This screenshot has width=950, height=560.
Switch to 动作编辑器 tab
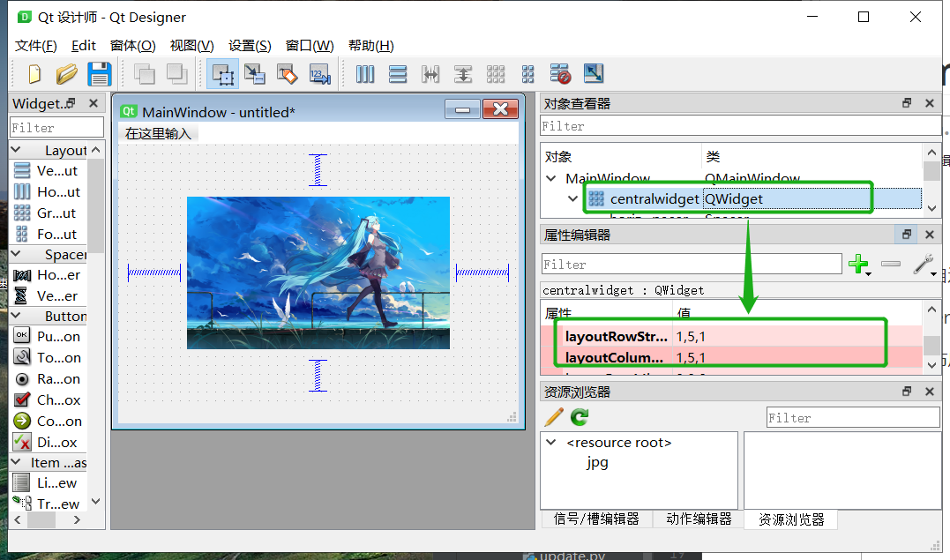(699, 519)
